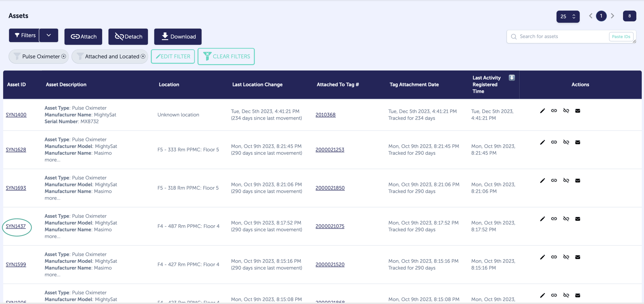Click the Paste IDs button

point(621,37)
